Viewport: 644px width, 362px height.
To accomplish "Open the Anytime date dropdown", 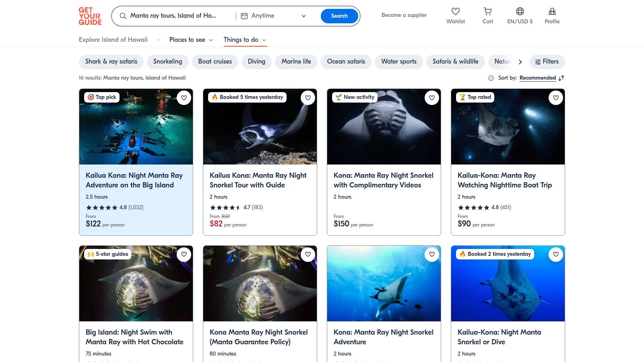I will click(274, 16).
